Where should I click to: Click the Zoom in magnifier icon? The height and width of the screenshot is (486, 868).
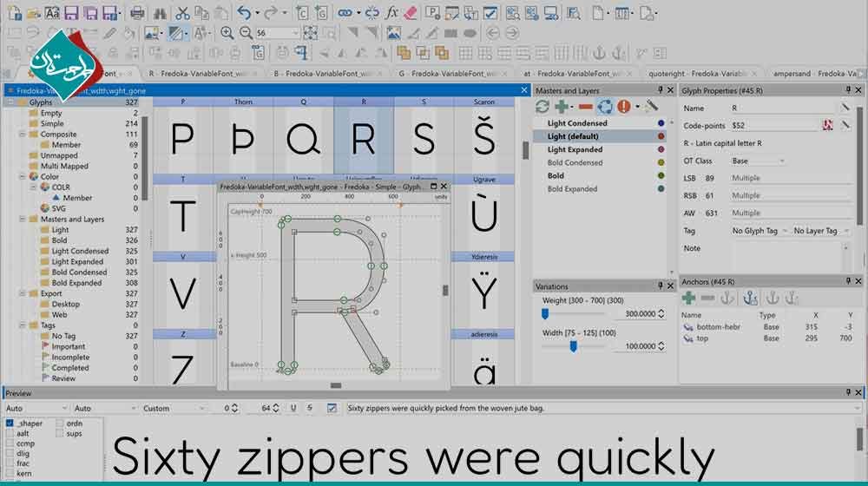point(227,33)
